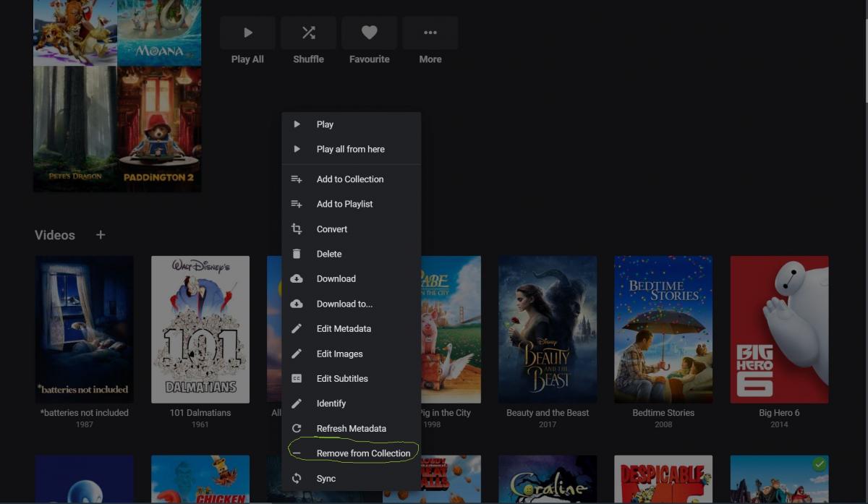
Task: Toggle the green checkmark on bottom-right poster
Action: (x=819, y=465)
